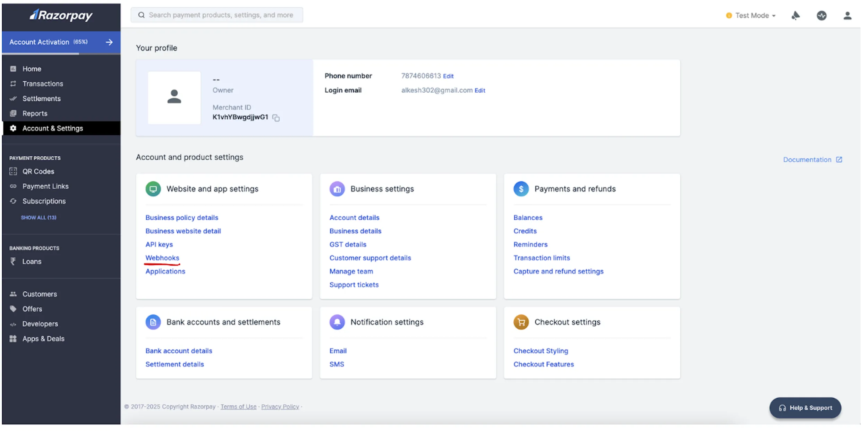868x431 pixels.
Task: Click the external link icon beside Documentation
Action: pos(839,160)
